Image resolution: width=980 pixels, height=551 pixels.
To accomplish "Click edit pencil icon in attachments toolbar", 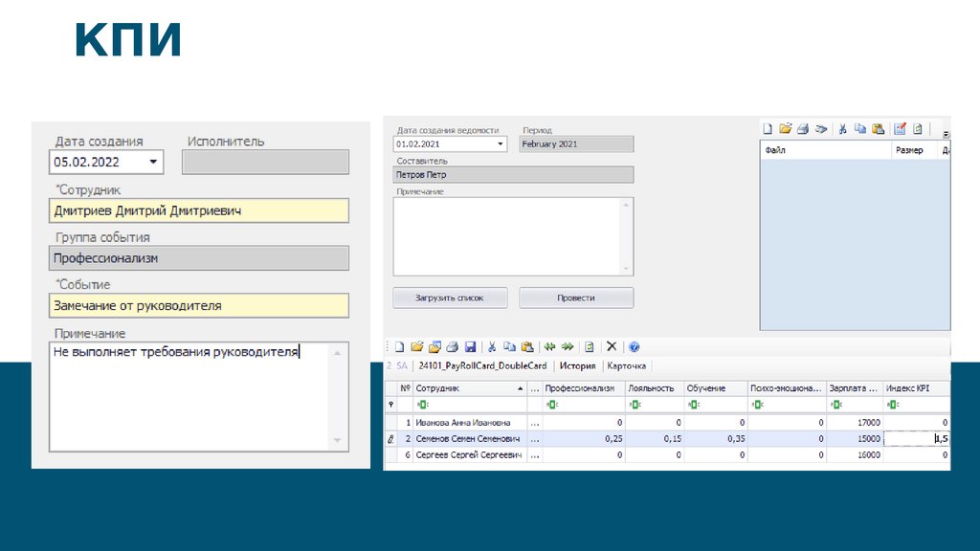I will [x=900, y=129].
